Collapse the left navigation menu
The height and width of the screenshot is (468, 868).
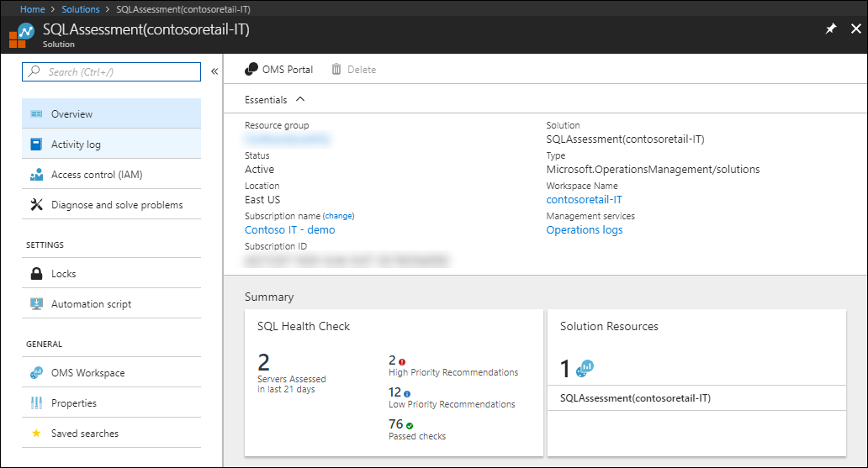pyautogui.click(x=214, y=72)
